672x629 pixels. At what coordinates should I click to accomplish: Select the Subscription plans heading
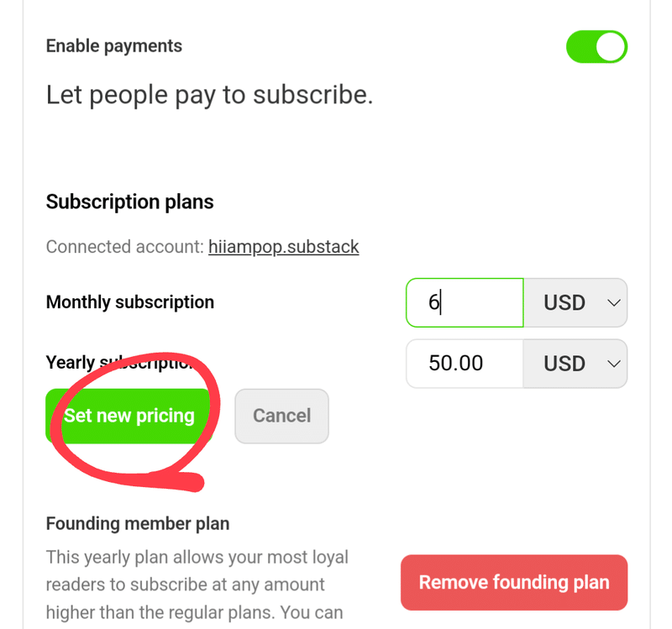click(x=130, y=202)
